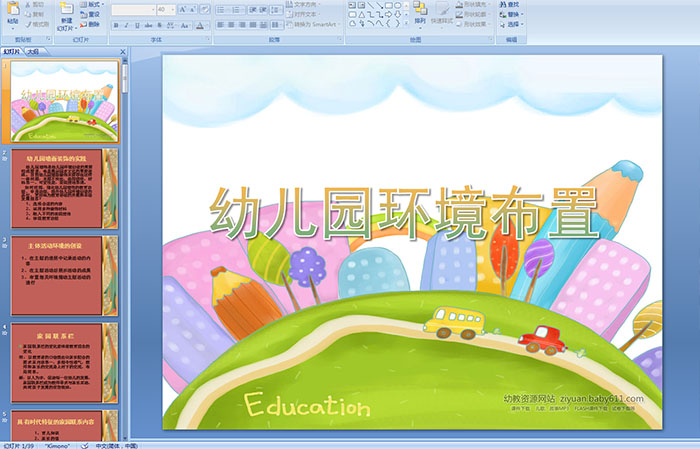Screen dimensions: 700x449
Task: Toggle Justify text alignment
Action: pos(253,25)
